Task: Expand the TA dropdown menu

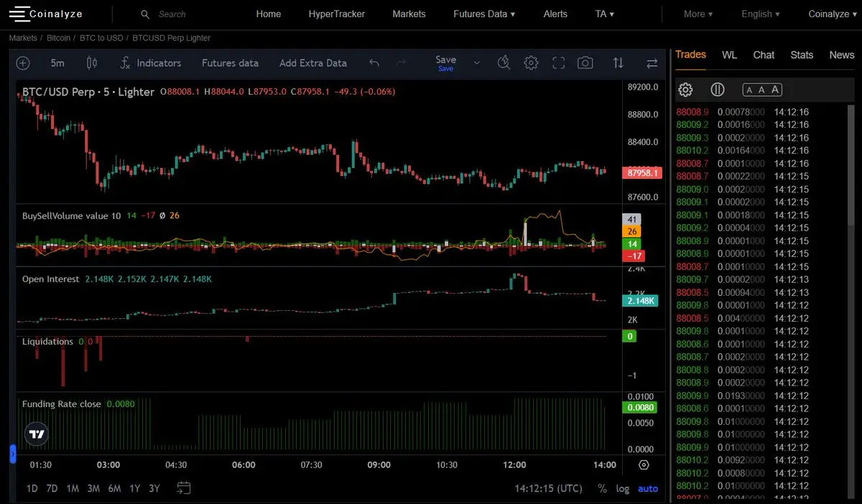Action: point(605,14)
